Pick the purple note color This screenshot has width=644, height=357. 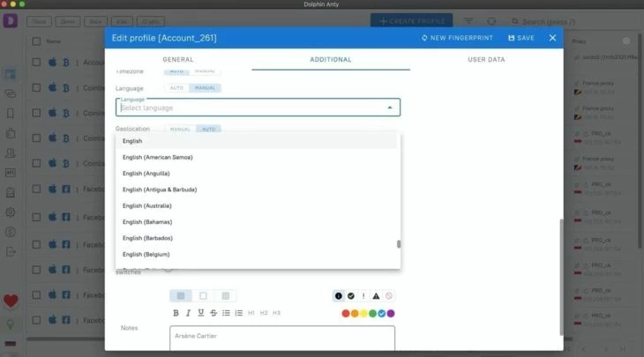point(391,314)
